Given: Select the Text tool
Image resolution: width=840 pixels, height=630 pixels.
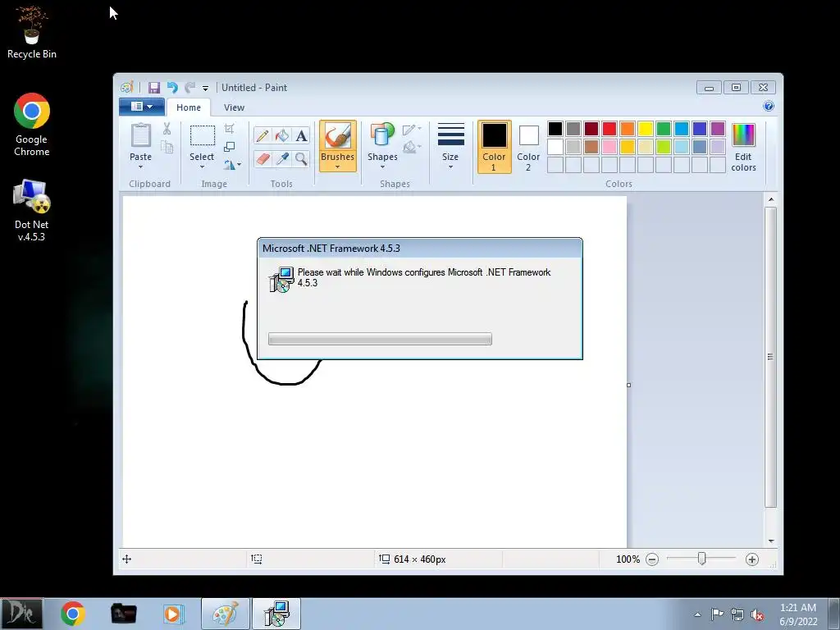Looking at the screenshot, I should 301,135.
